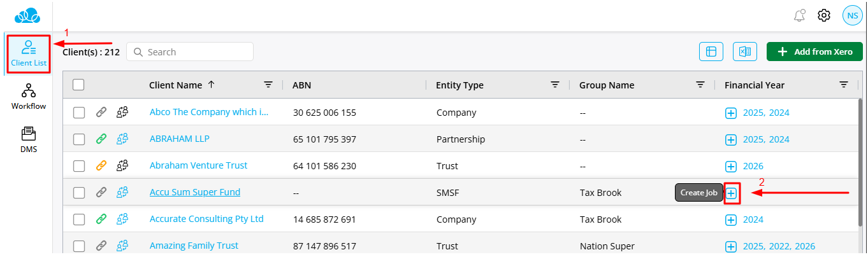Click Create Job plus for Accu Sum Super Fund

(x=732, y=193)
